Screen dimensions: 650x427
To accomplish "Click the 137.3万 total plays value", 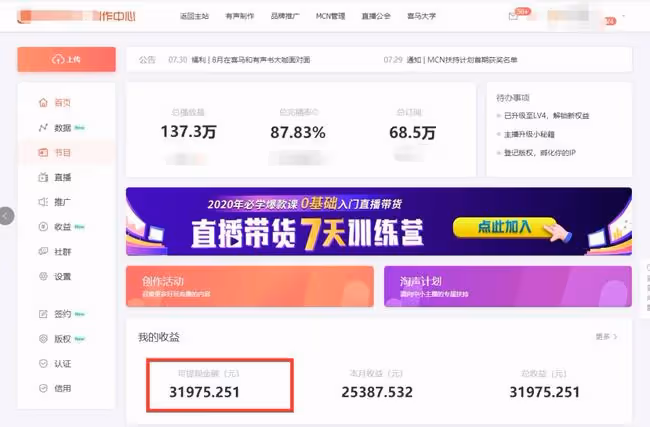I will (189, 132).
